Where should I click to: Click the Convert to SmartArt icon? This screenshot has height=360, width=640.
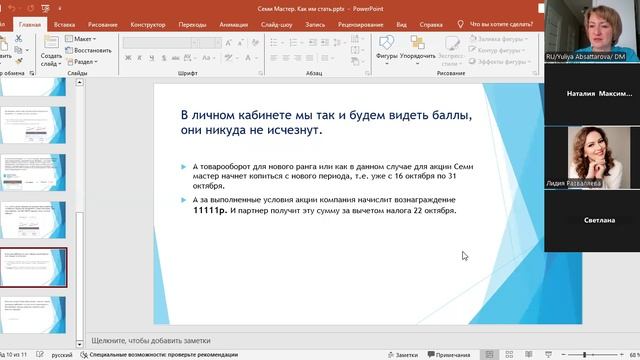click(x=356, y=61)
